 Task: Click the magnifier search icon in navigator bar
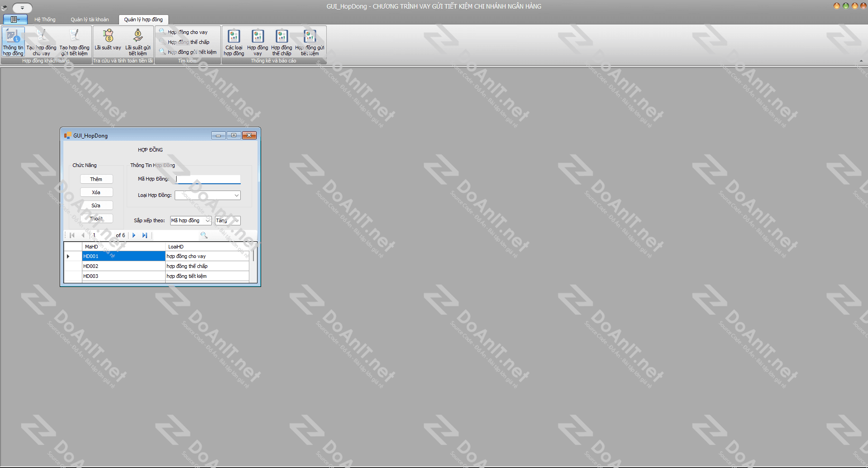click(x=204, y=235)
